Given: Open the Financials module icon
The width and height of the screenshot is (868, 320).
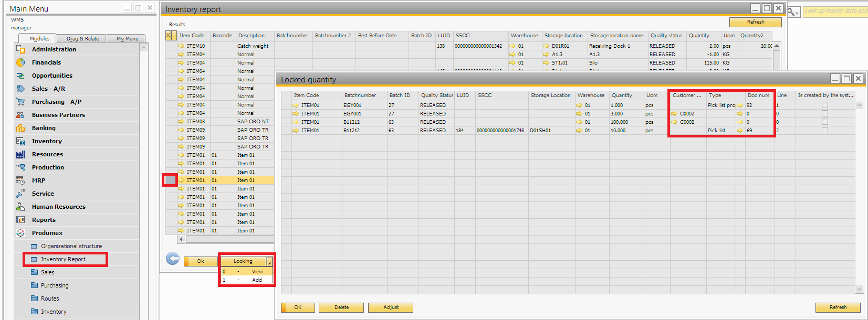Looking at the screenshot, I should [x=20, y=62].
